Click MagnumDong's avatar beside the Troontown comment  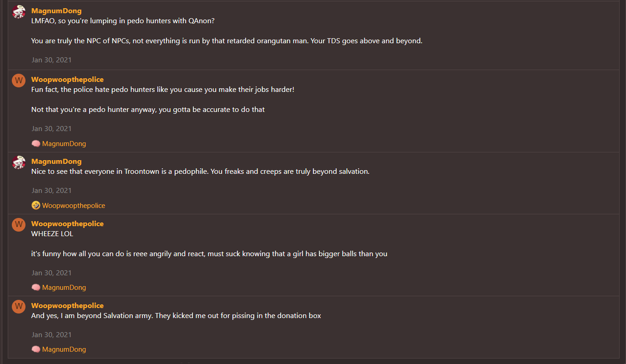(19, 162)
